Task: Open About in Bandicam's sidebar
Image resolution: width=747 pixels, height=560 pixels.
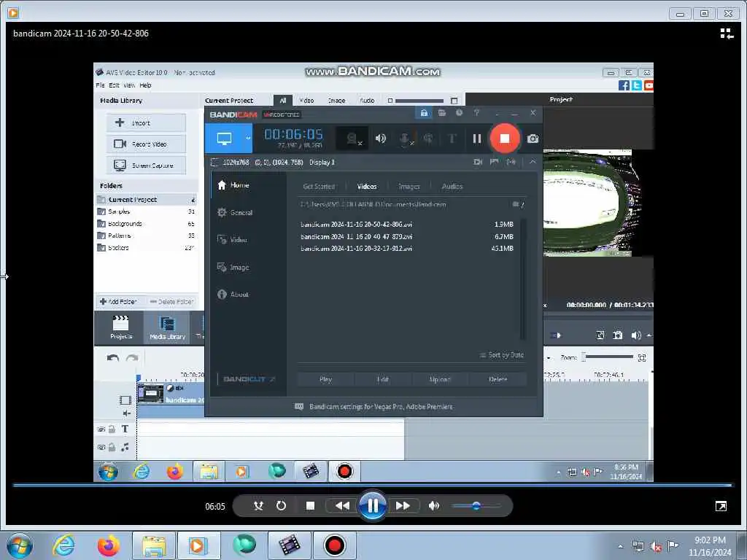Action: point(233,295)
